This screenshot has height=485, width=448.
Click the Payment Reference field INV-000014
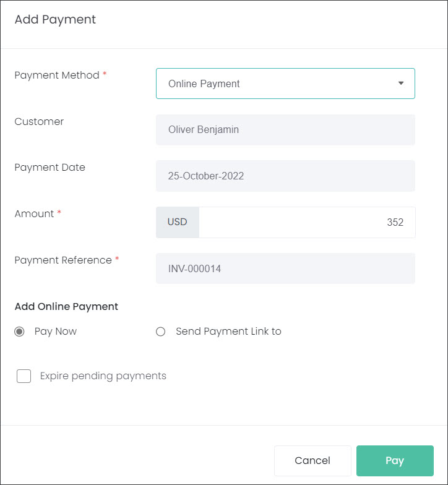[285, 268]
